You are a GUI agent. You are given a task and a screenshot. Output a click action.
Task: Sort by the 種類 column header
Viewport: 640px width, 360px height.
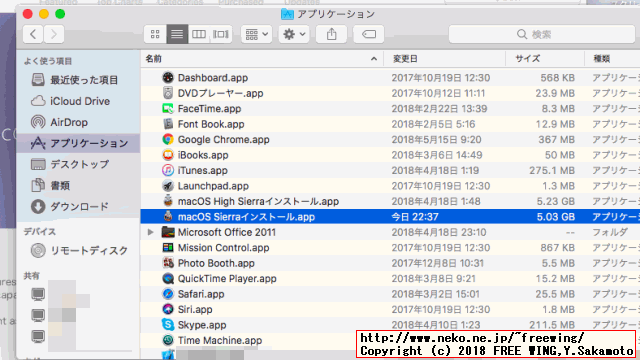612,59
